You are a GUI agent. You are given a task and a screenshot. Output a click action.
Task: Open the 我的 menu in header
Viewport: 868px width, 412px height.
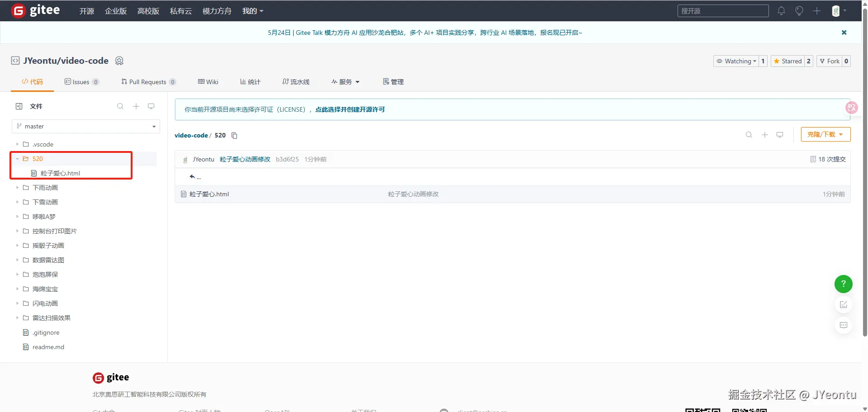(253, 11)
